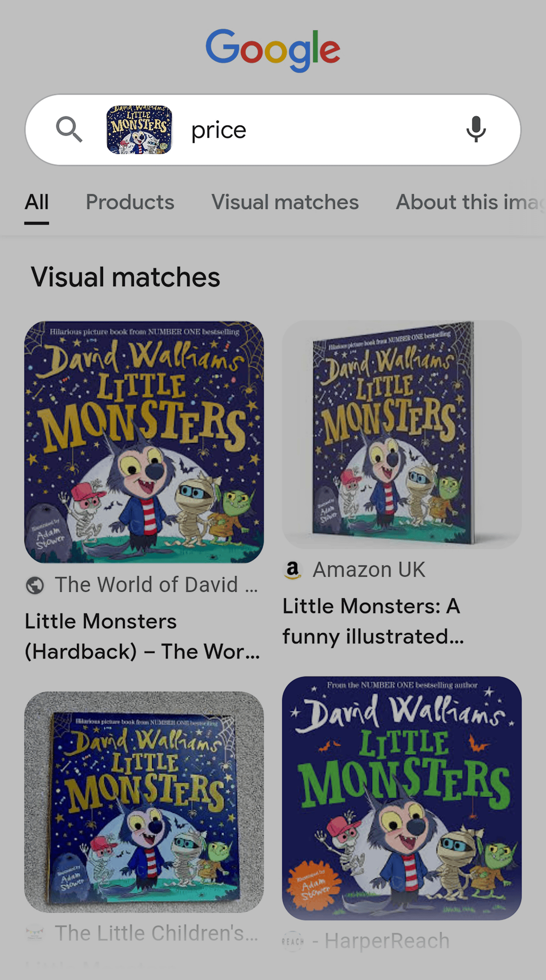
Task: Open the About this image tab
Action: (x=469, y=202)
